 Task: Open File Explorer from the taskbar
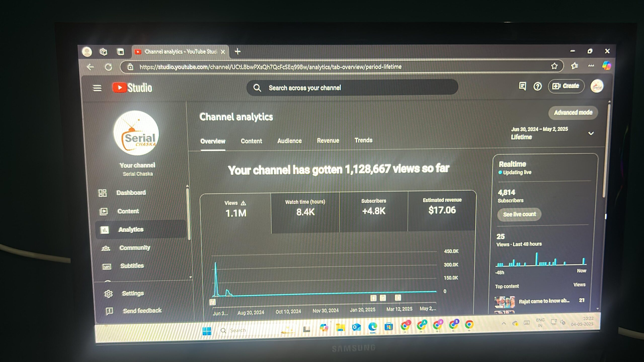point(340,328)
